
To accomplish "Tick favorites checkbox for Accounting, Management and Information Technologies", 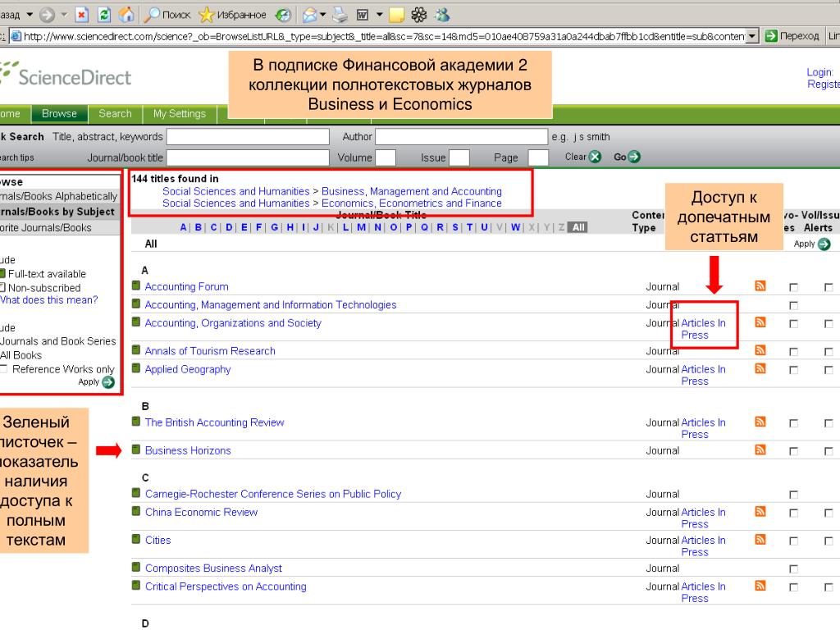I will pyautogui.click(x=793, y=306).
